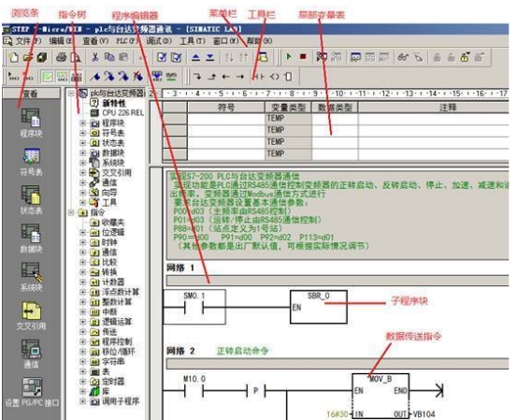This screenshot has width=518, height=420.
Task: Click the positive-edge P contact in 网络 2
Action: point(256,391)
